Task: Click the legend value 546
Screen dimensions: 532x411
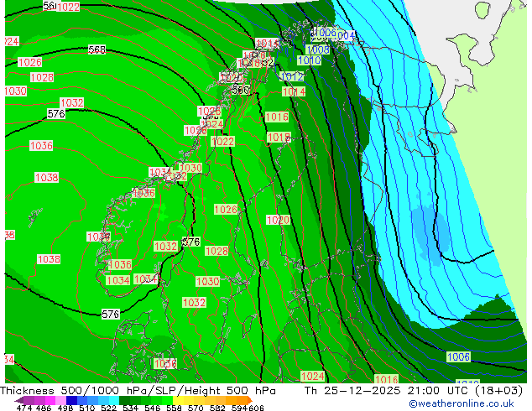Action: click(x=152, y=408)
